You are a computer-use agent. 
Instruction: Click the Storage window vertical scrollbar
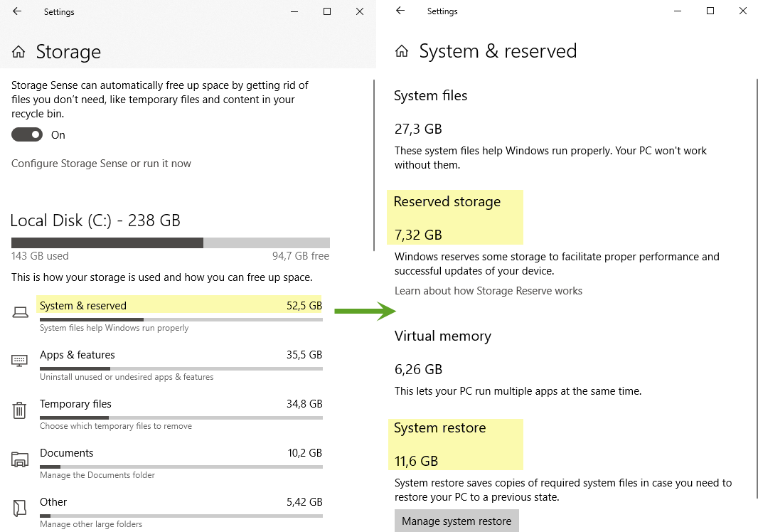point(374,164)
